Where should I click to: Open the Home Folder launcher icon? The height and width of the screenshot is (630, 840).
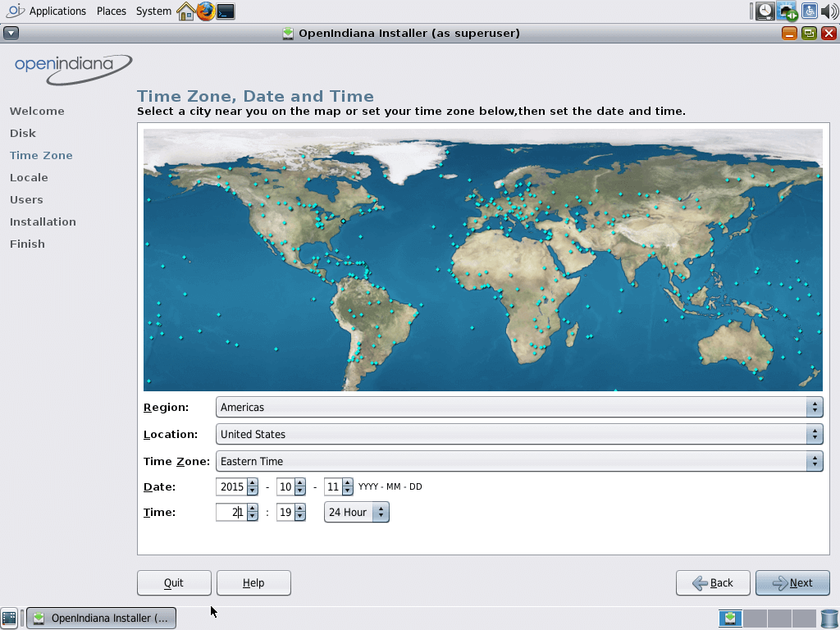click(186, 11)
